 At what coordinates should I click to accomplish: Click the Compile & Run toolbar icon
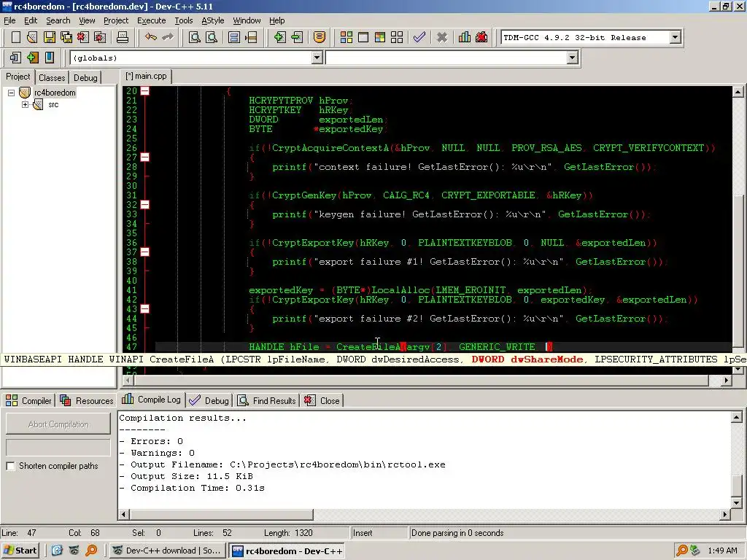coord(379,37)
